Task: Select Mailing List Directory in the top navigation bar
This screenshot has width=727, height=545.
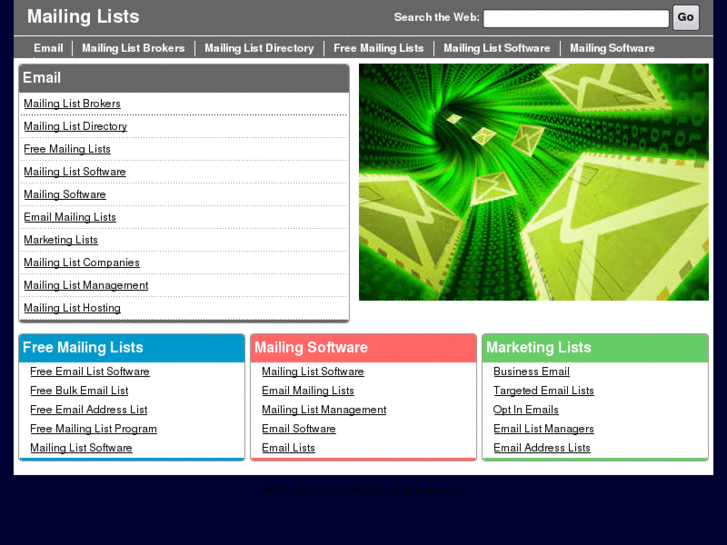Action: coord(259,48)
